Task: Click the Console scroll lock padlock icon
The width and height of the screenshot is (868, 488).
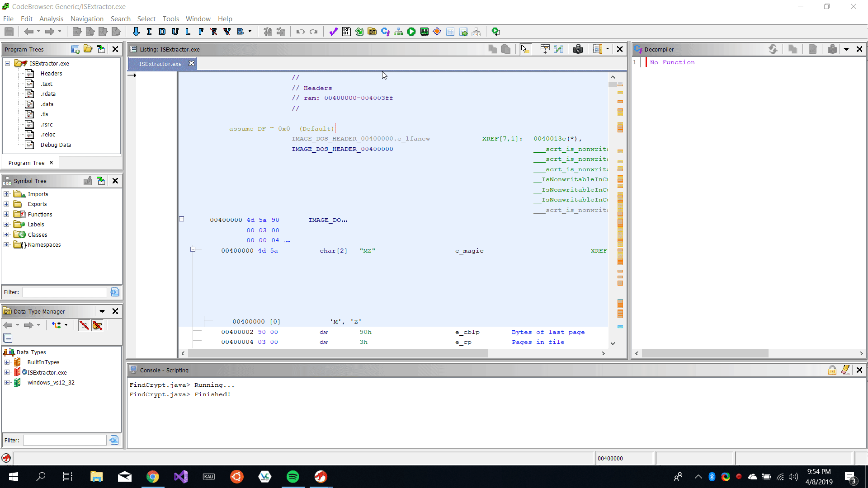Action: pos(832,370)
